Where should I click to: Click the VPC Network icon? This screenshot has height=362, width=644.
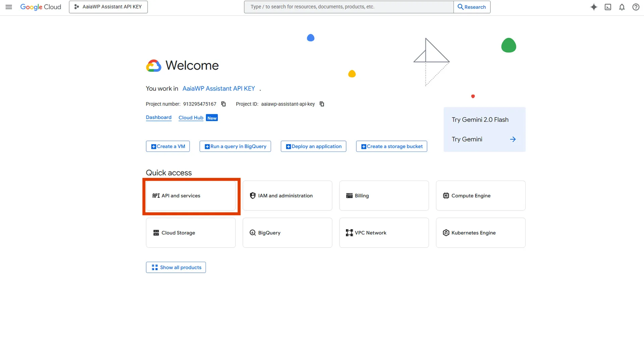coord(349,233)
